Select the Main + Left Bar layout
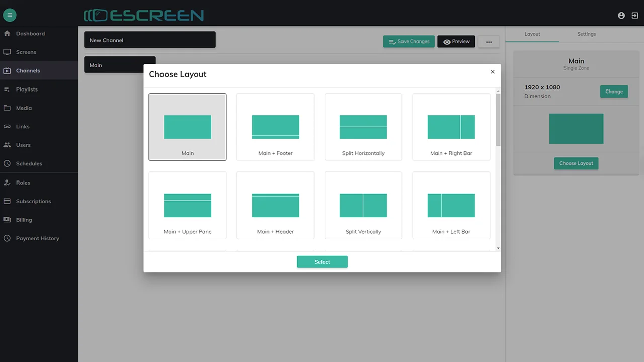 [451, 205]
